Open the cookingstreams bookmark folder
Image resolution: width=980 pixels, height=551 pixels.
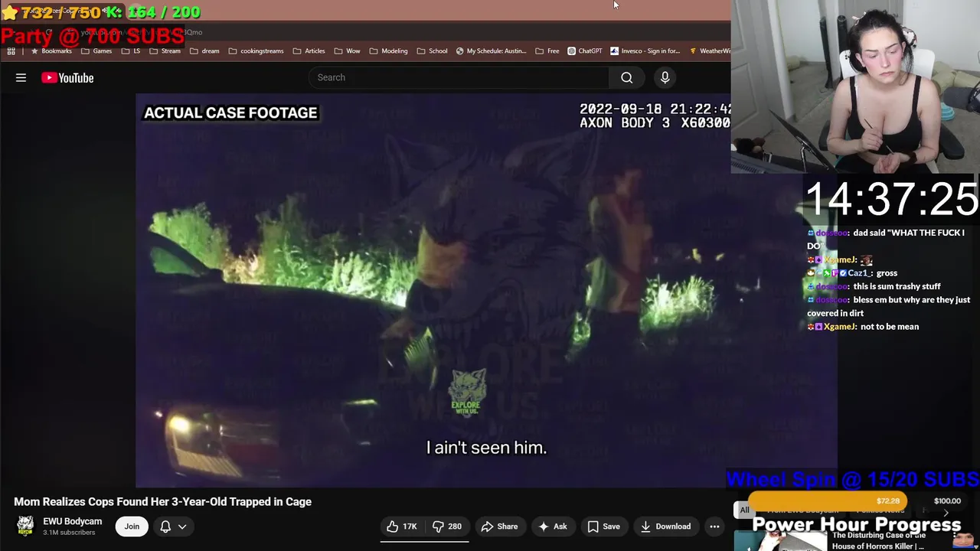coord(256,51)
